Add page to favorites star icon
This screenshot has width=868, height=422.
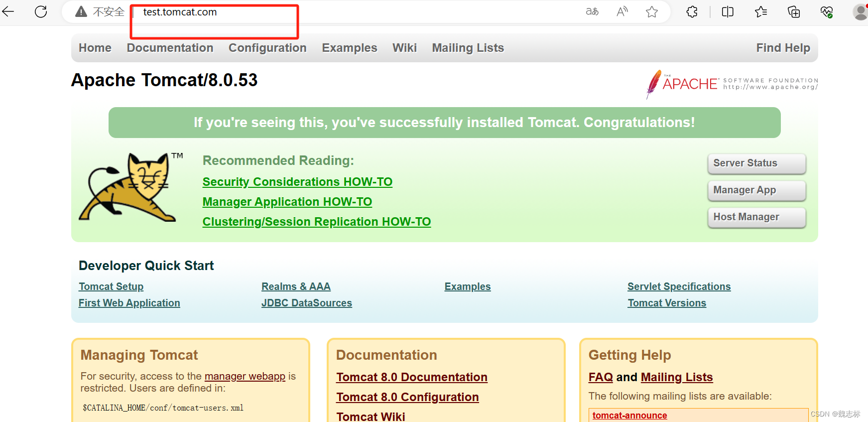(x=652, y=11)
